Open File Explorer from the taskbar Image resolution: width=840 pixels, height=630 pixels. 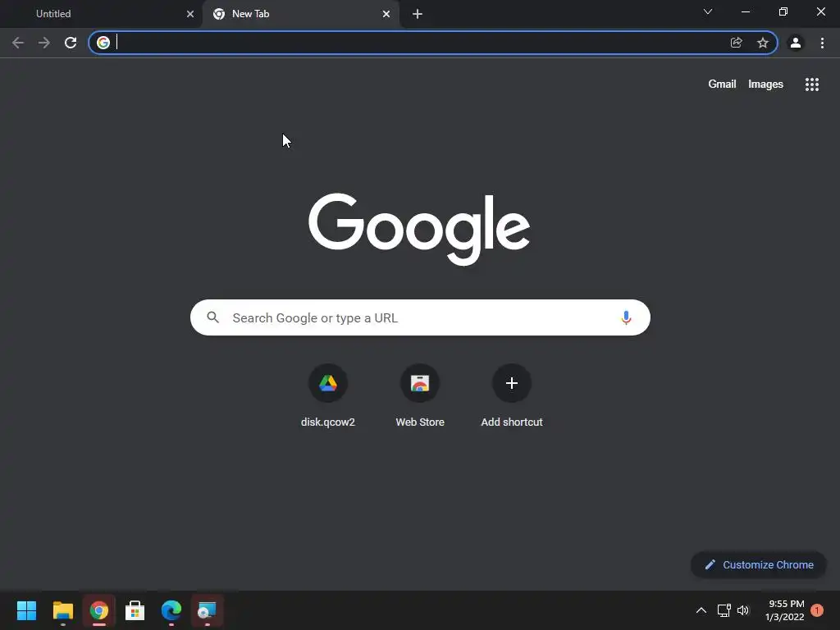coord(62,610)
